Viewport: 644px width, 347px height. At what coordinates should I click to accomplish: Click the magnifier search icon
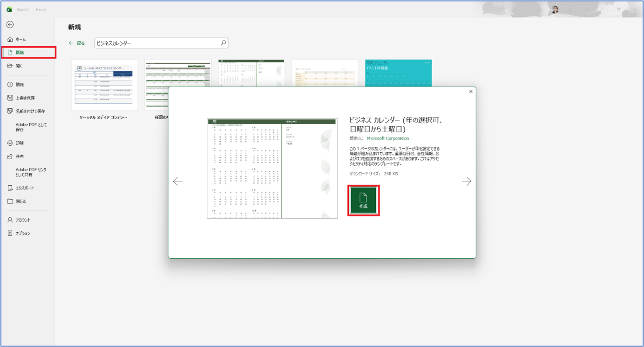pos(223,43)
